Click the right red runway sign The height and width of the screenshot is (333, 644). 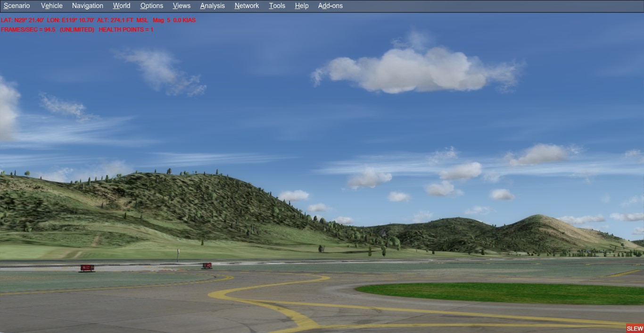(x=206, y=266)
